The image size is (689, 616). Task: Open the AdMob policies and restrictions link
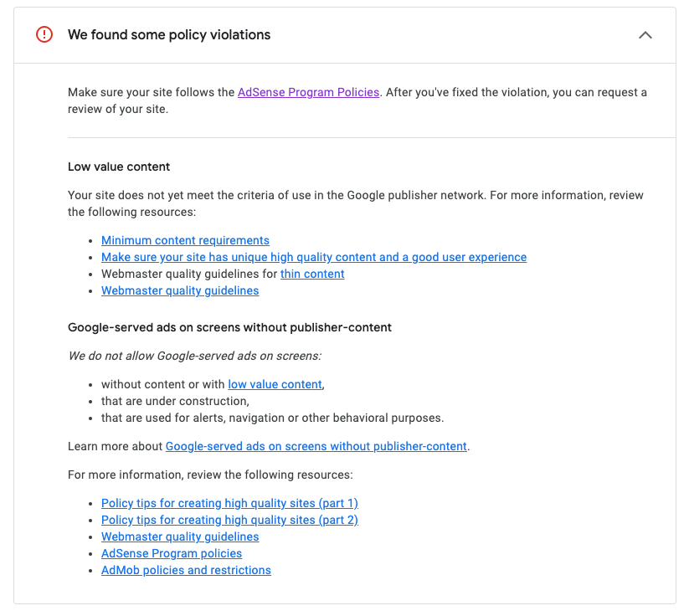point(186,571)
